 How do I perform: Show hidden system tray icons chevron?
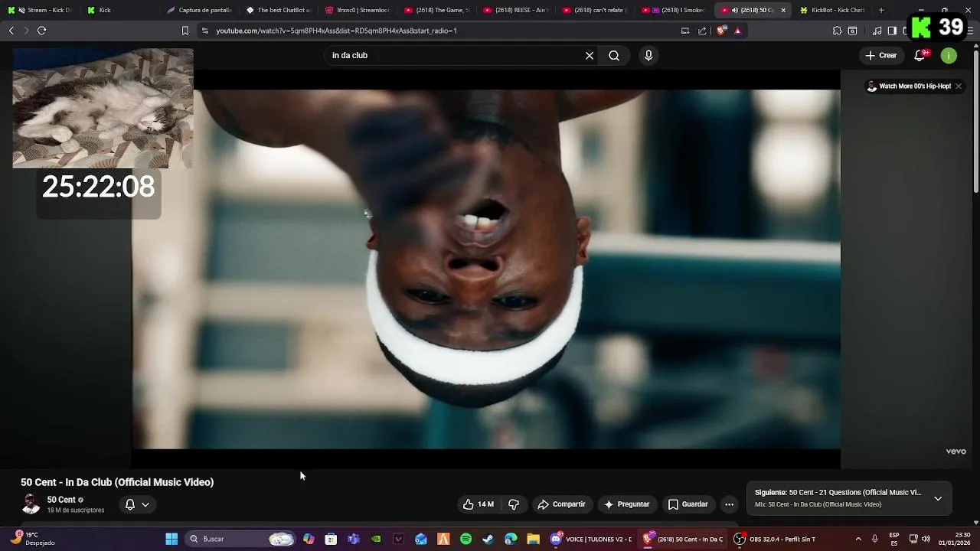(858, 539)
